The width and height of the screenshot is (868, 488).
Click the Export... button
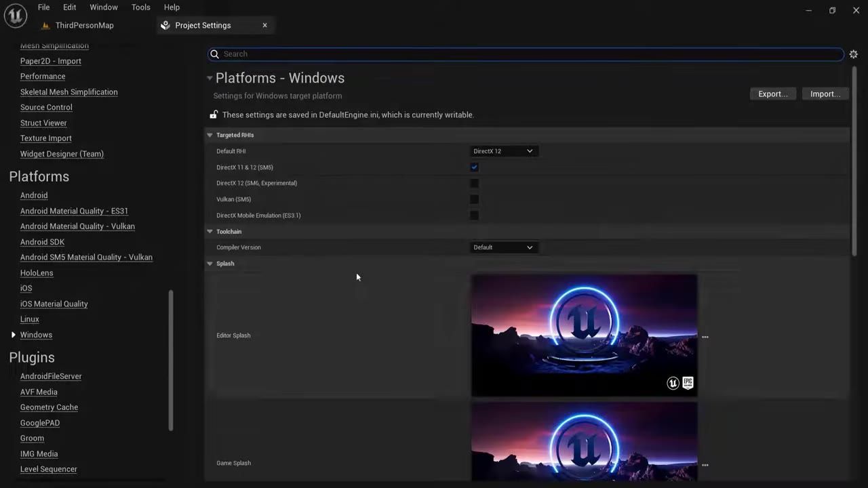(x=772, y=94)
